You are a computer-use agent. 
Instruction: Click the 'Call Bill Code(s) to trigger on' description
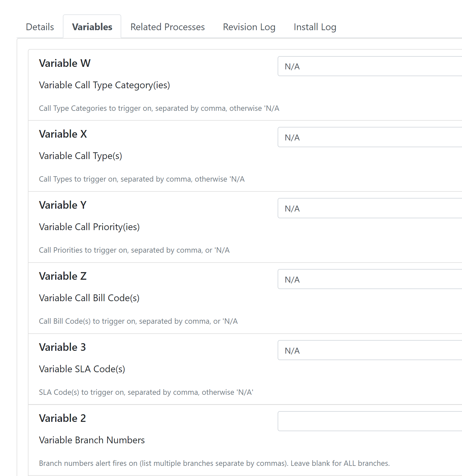point(138,321)
